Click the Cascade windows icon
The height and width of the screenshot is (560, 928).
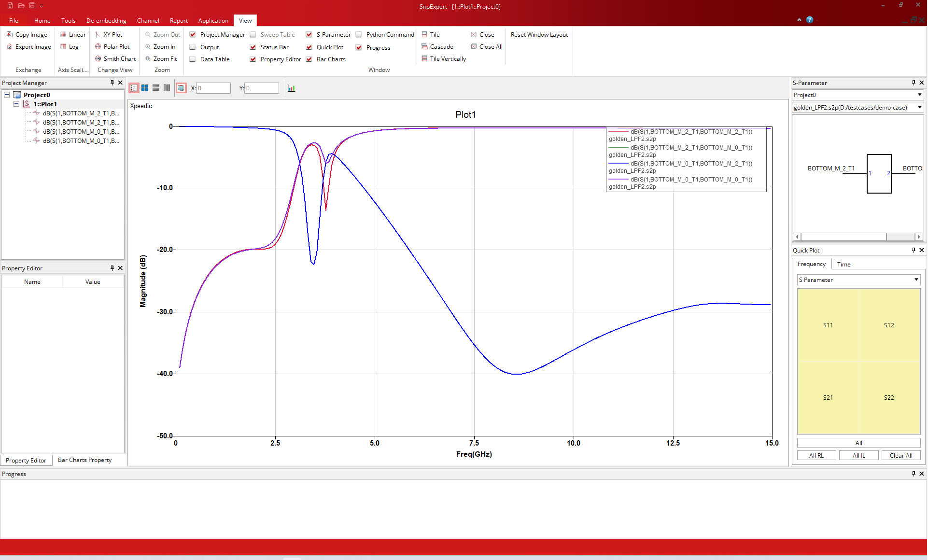click(x=424, y=46)
